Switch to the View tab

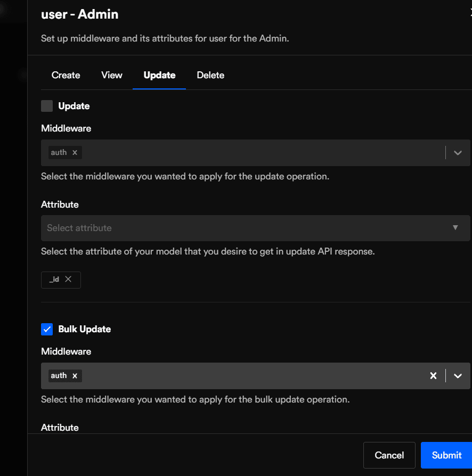pyautogui.click(x=112, y=75)
